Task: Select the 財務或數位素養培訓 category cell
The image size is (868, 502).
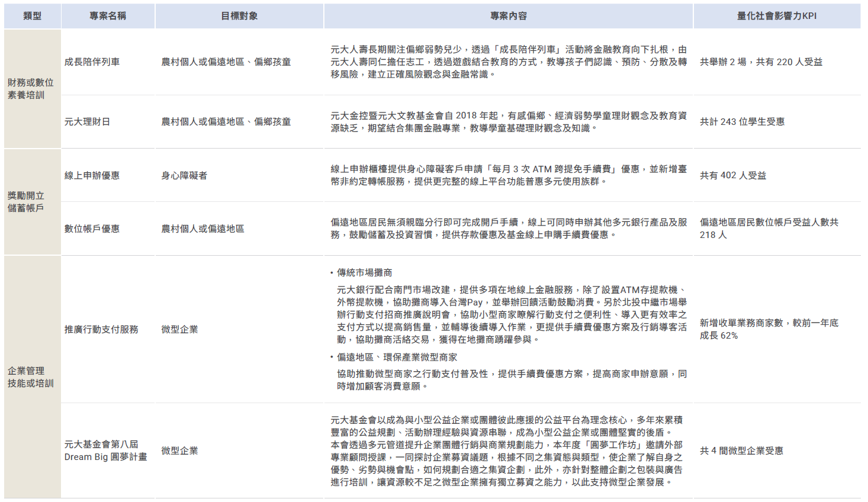Action: click(33, 89)
